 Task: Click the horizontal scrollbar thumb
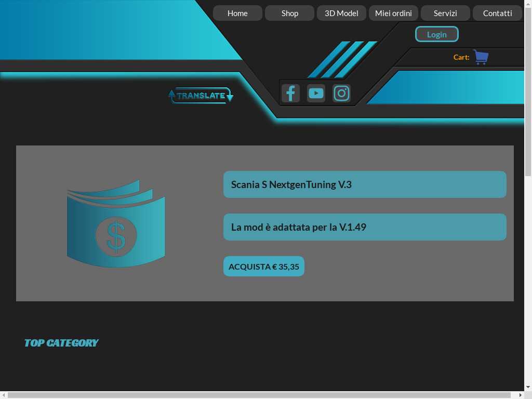pos(259,395)
